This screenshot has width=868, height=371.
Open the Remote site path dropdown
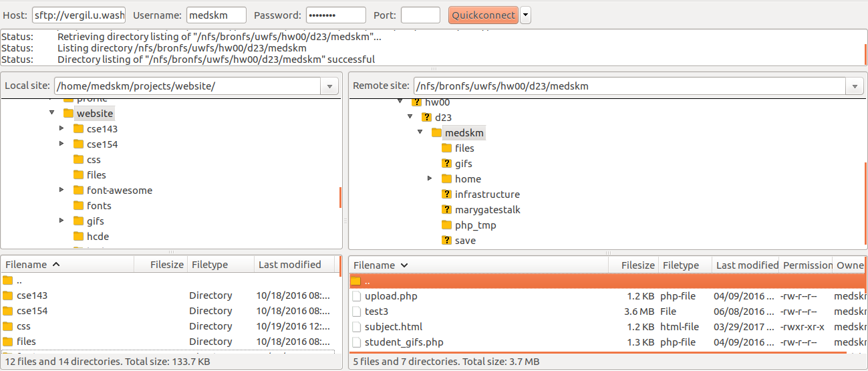click(855, 86)
